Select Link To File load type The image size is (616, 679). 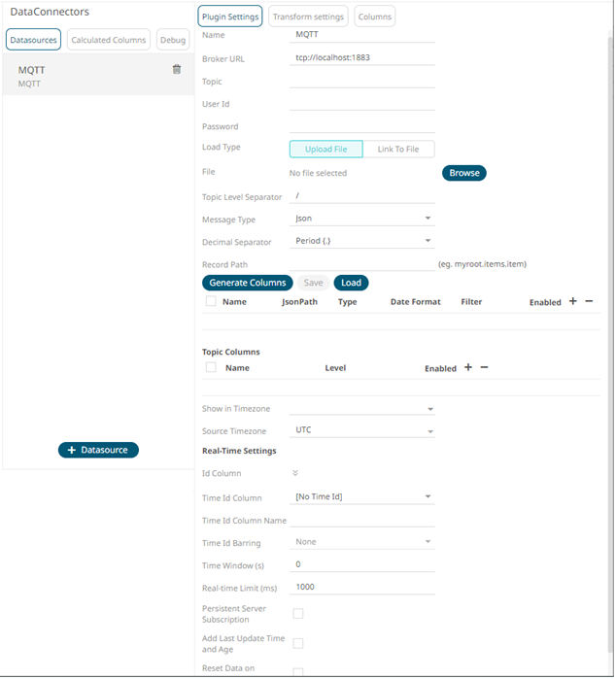point(398,150)
